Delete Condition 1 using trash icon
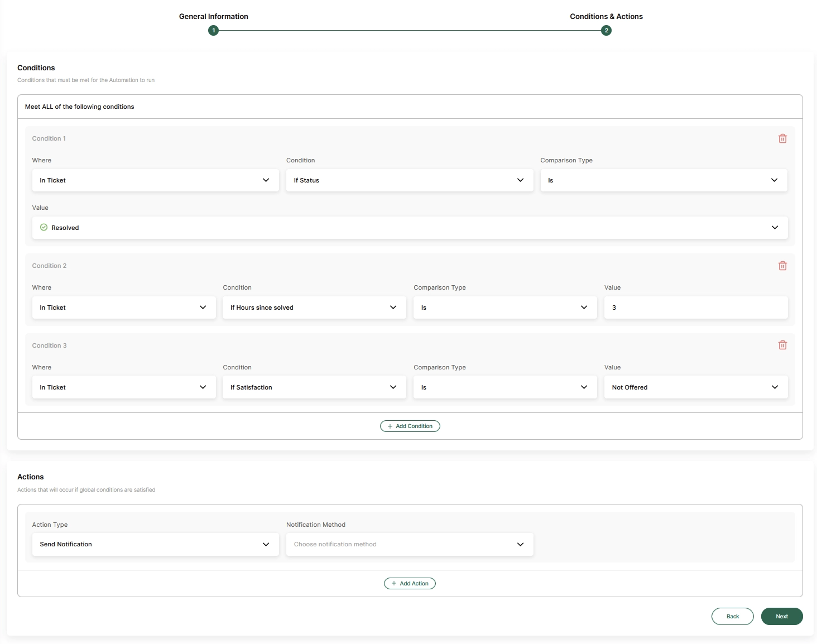Image resolution: width=817 pixels, height=644 pixels. (x=782, y=138)
